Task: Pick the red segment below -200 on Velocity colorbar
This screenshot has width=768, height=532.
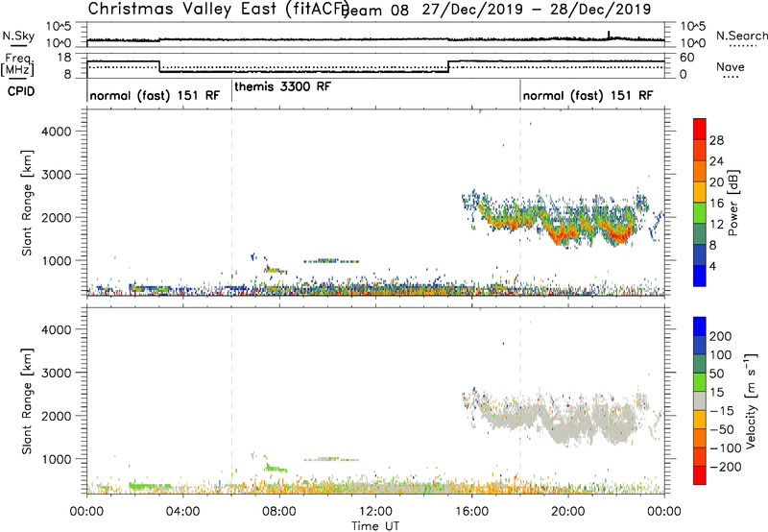Action: tap(700, 475)
